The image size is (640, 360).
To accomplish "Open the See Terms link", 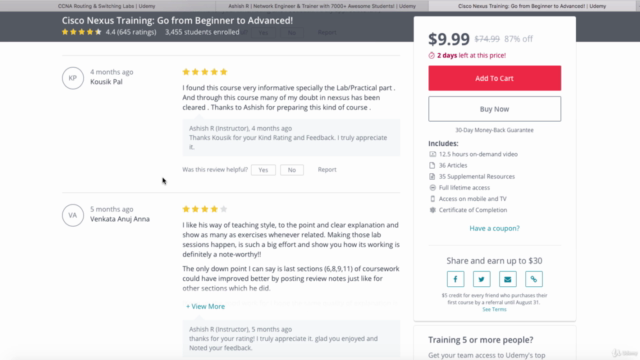I will point(494,309).
